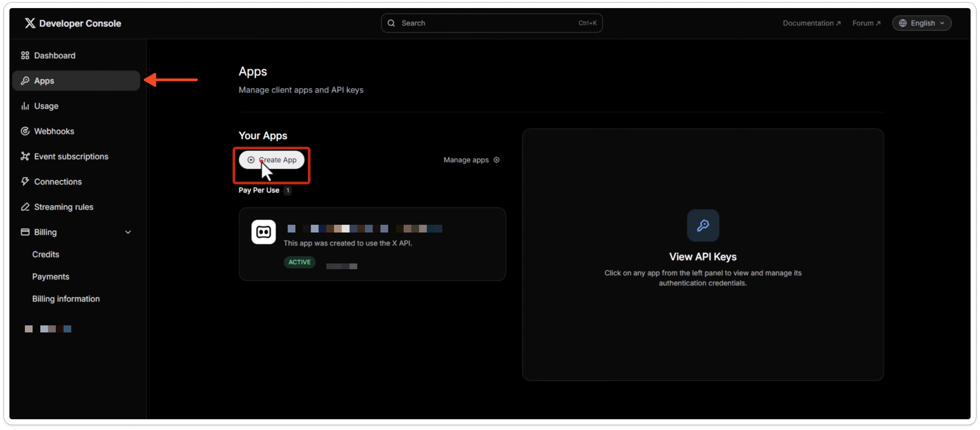Click the View API Keys heading

(703, 257)
